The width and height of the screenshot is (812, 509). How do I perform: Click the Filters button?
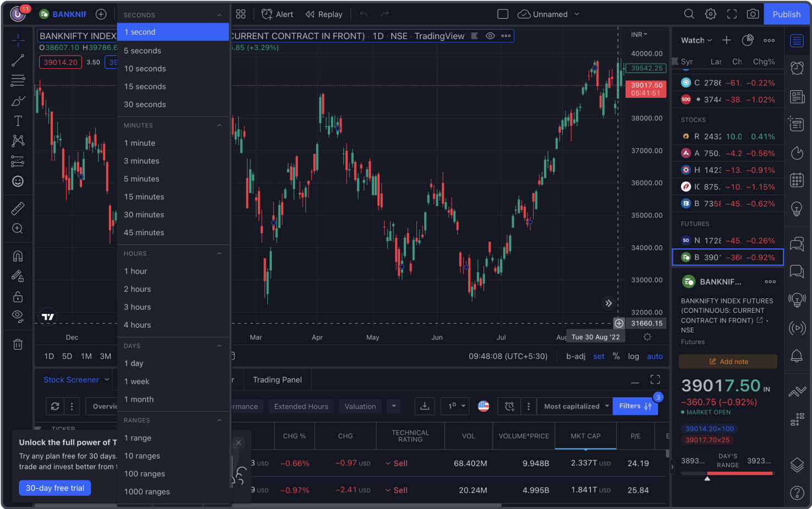(x=635, y=406)
